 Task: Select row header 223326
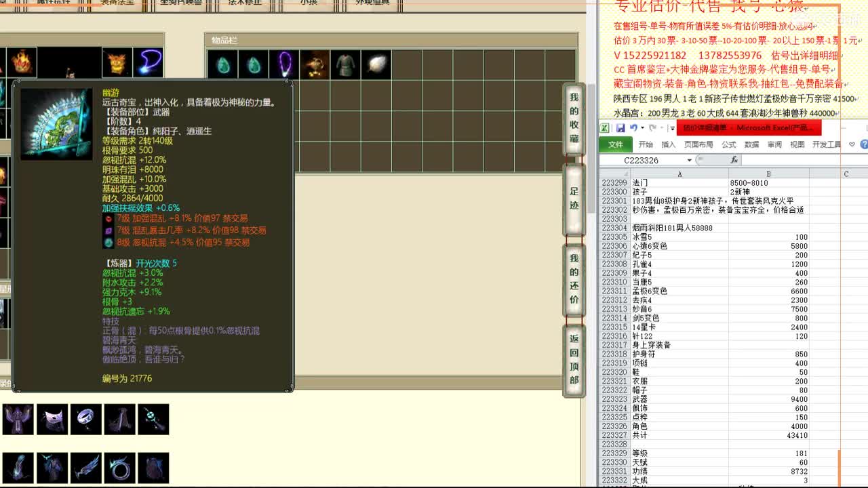coord(615,426)
